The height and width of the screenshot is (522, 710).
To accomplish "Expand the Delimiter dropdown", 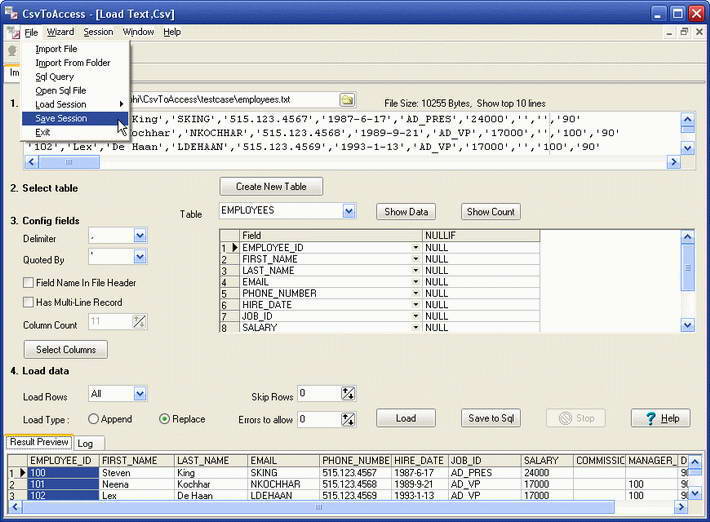I will 140,235.
